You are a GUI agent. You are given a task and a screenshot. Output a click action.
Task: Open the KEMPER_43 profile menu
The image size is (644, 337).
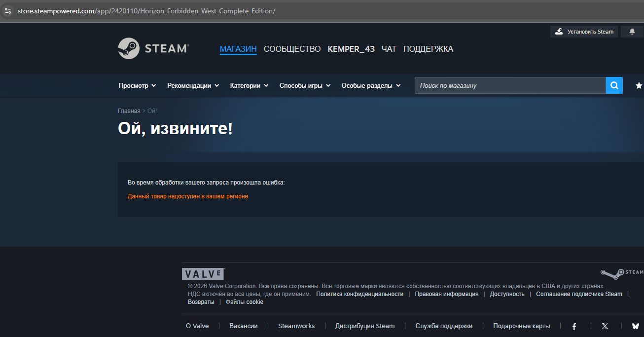(351, 49)
